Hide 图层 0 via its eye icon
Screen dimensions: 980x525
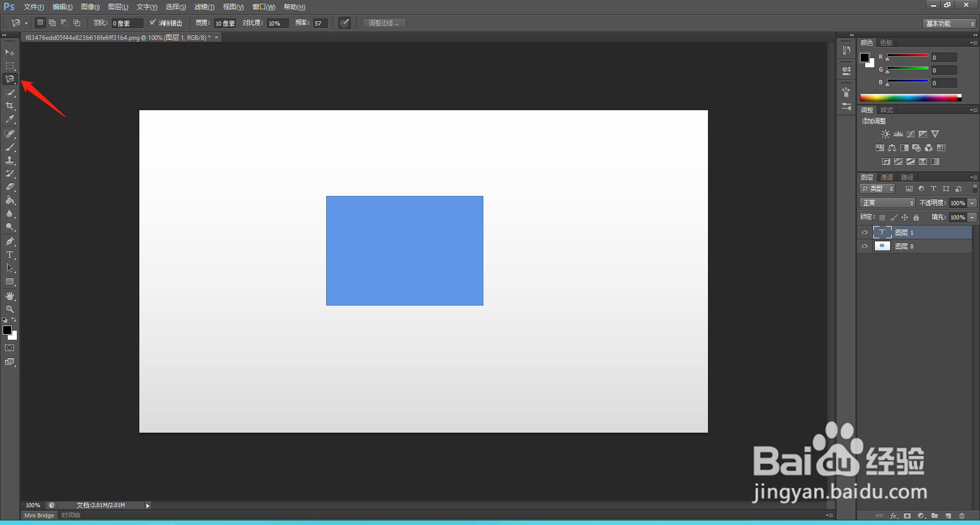pyautogui.click(x=865, y=246)
